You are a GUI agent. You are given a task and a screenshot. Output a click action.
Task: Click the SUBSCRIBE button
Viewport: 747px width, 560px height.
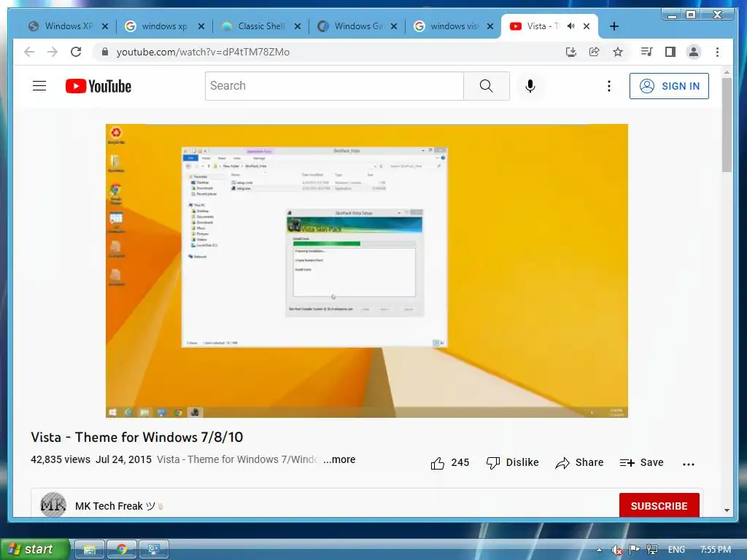(x=659, y=505)
